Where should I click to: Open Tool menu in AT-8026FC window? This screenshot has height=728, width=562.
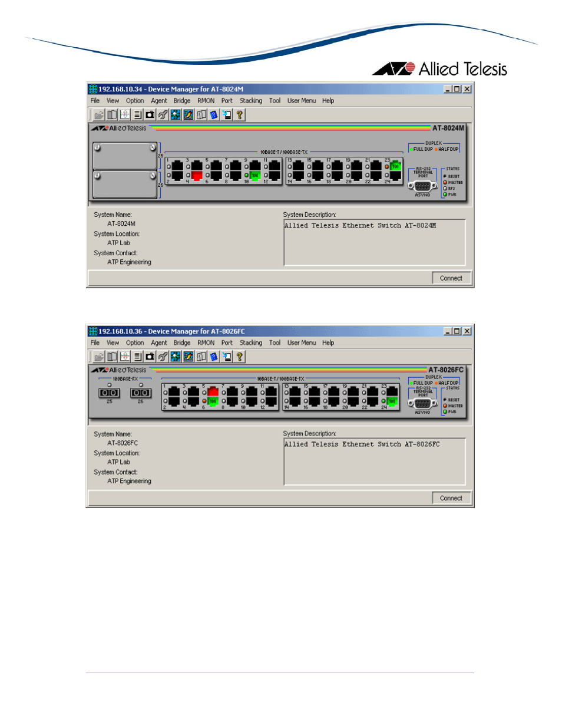click(275, 342)
